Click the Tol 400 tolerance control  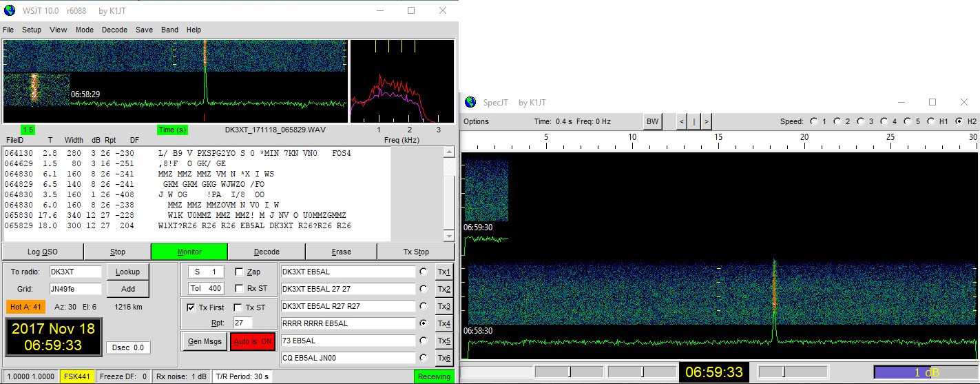pyautogui.click(x=205, y=288)
